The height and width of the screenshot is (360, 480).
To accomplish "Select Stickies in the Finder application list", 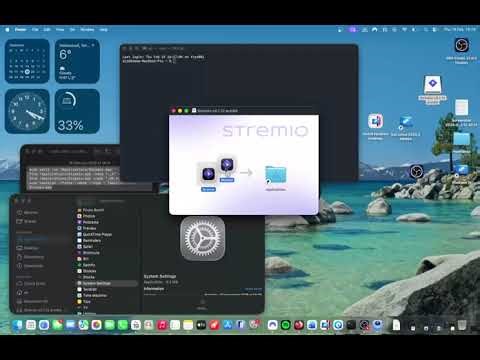I will pos(87,271).
